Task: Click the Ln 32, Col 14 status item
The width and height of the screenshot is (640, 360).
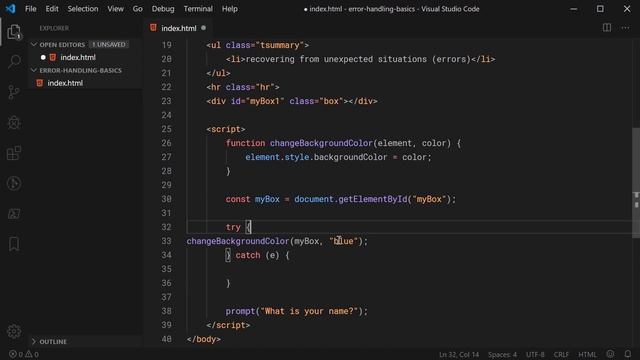Action: click(459, 354)
